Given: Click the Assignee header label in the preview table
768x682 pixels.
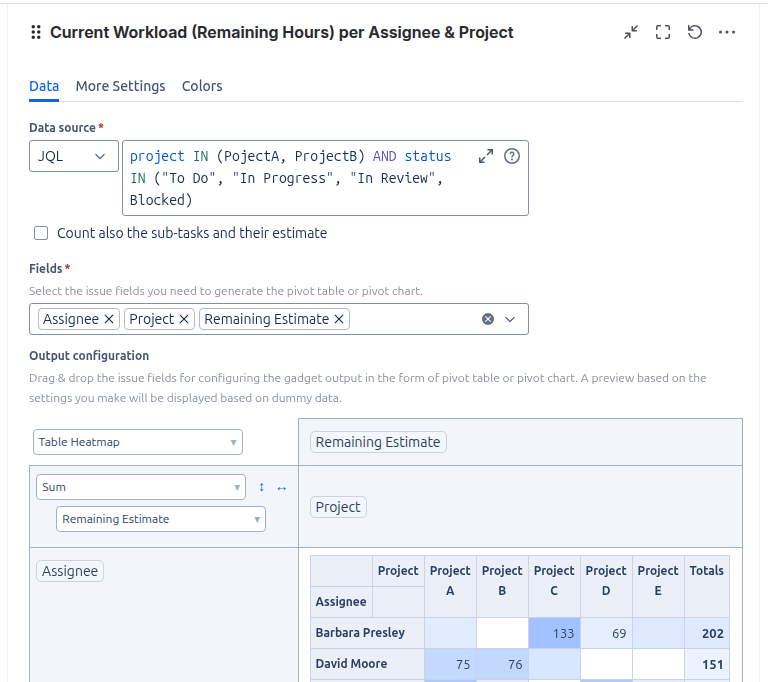Looking at the screenshot, I should (341, 602).
